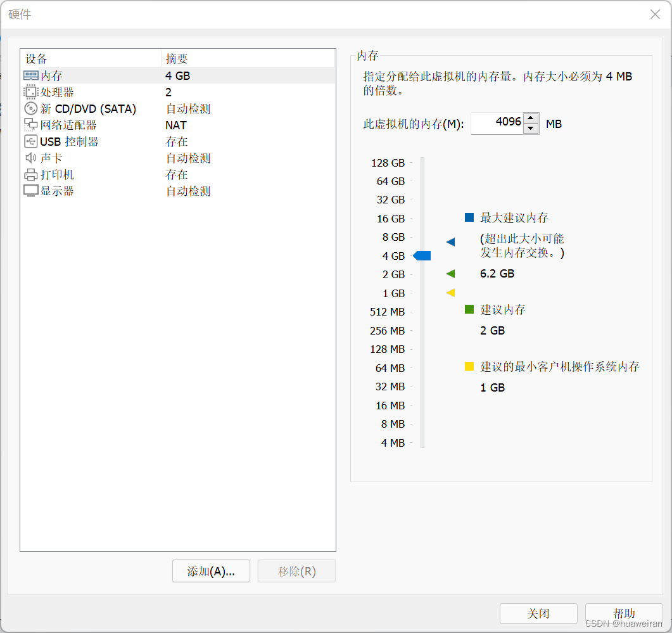
Task: Click the sound card (声卡) speaker icon
Action: tap(31, 158)
